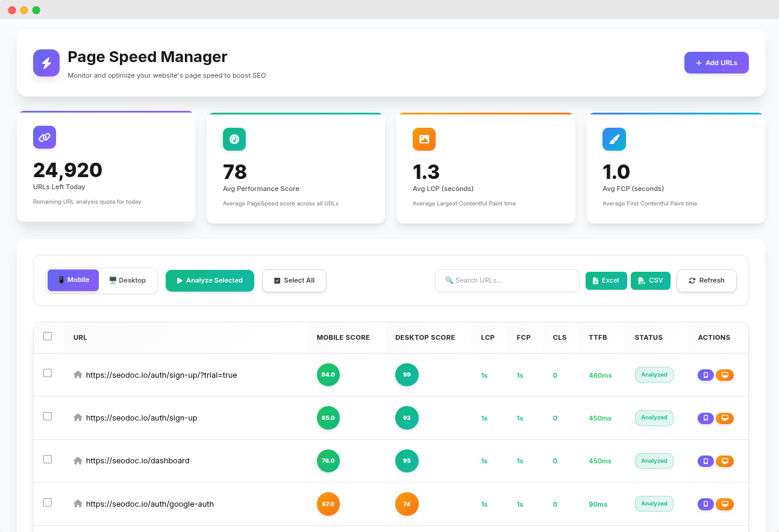Click mobile score badge 85.0
Viewport: 779px width, 532px height.
click(328, 418)
